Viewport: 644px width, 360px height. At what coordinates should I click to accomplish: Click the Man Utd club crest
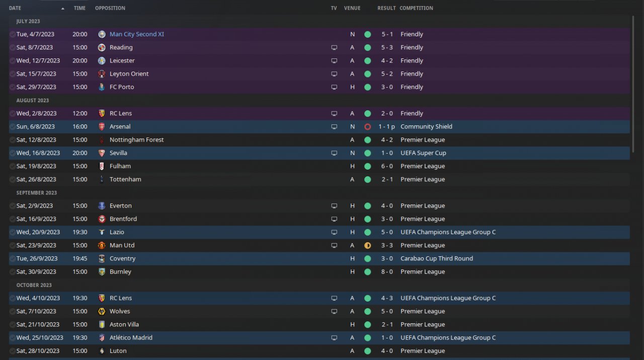click(102, 246)
